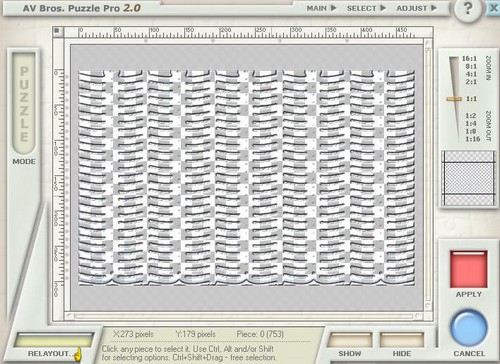Screen dimensions: 500x364
Task: Expand the ADJUST menu
Action: click(416, 8)
